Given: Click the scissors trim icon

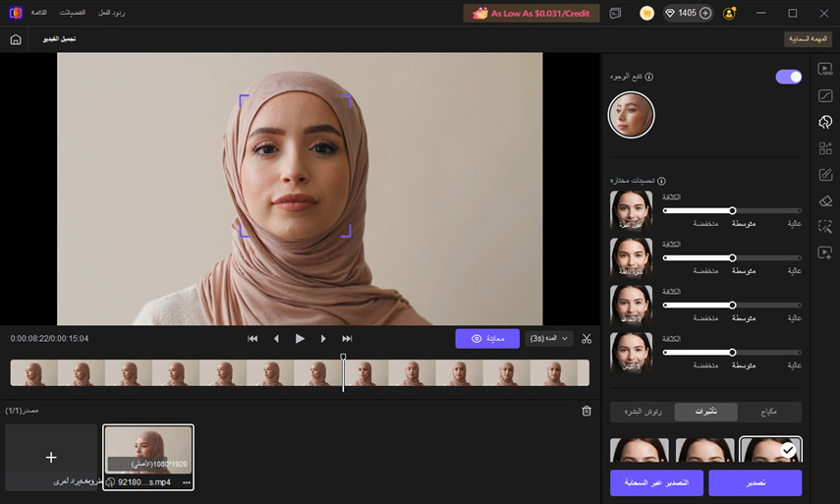Looking at the screenshot, I should click(x=587, y=339).
